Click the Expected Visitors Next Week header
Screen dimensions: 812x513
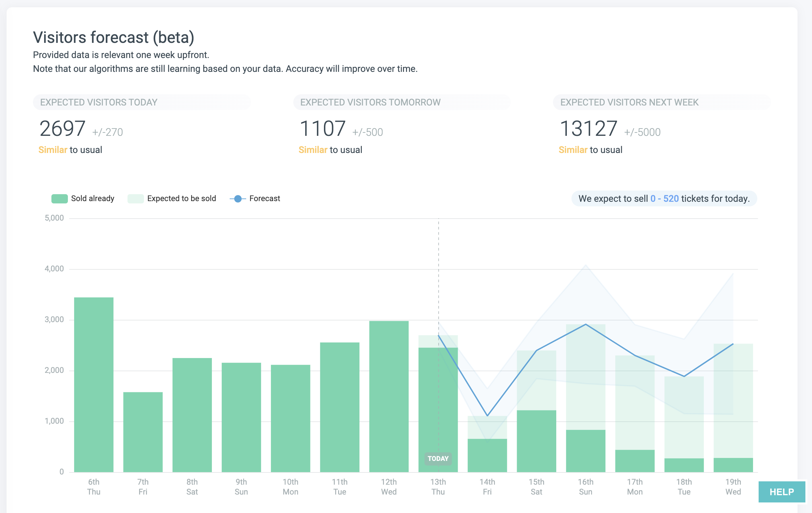click(x=629, y=102)
